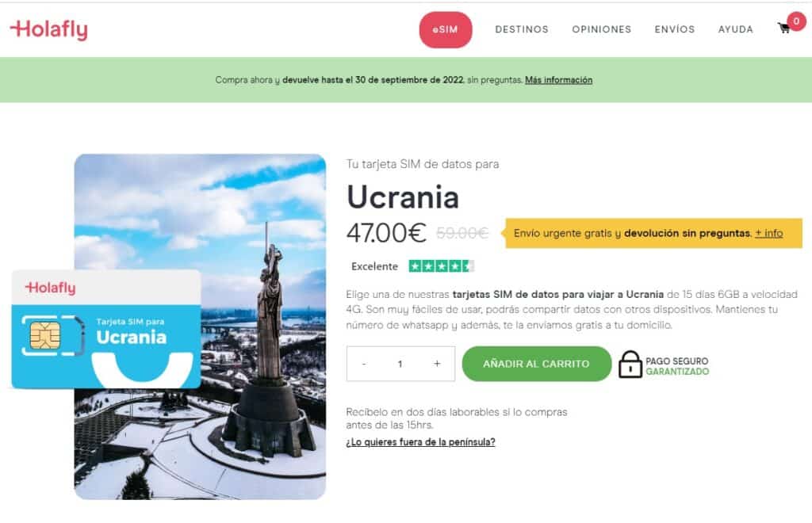
Task: Increase quantity with plus button
Action: pyautogui.click(x=437, y=365)
